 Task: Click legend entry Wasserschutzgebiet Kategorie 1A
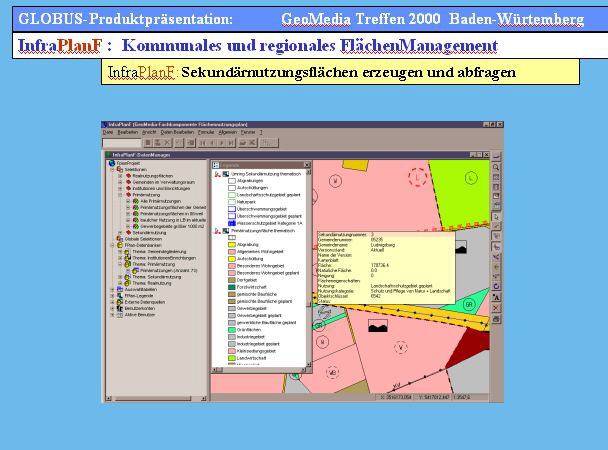(269, 224)
